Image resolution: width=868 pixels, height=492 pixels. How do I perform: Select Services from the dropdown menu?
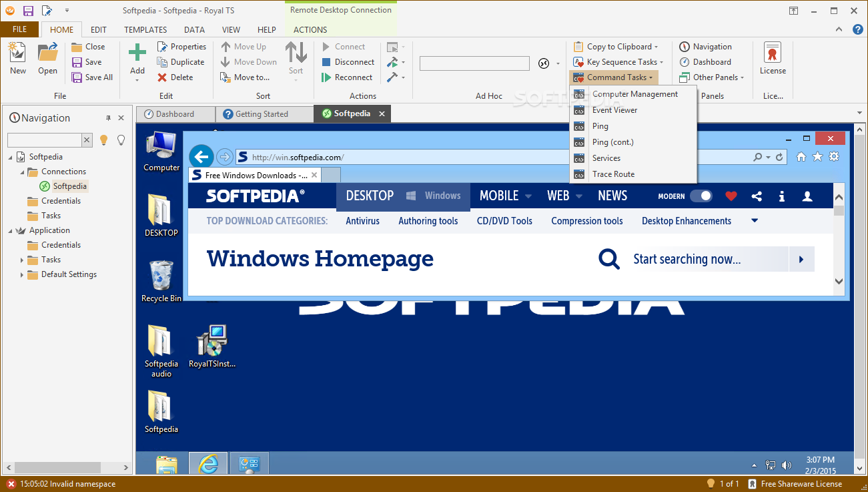click(632, 158)
